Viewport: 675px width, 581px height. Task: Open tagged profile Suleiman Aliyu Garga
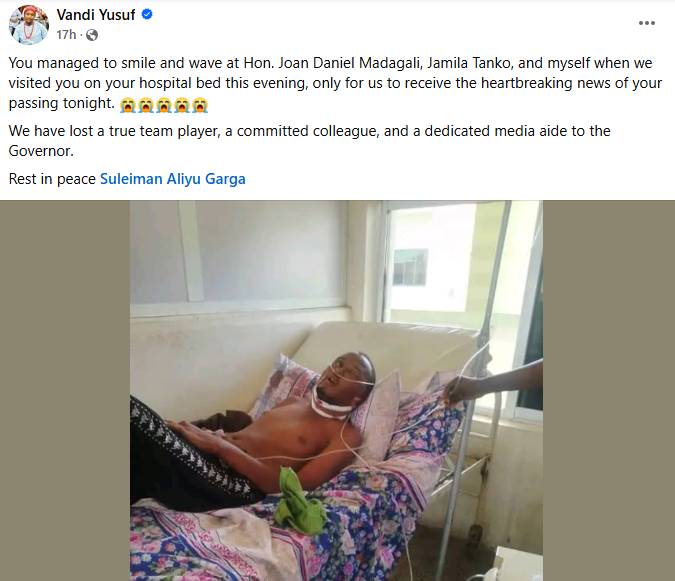click(173, 179)
